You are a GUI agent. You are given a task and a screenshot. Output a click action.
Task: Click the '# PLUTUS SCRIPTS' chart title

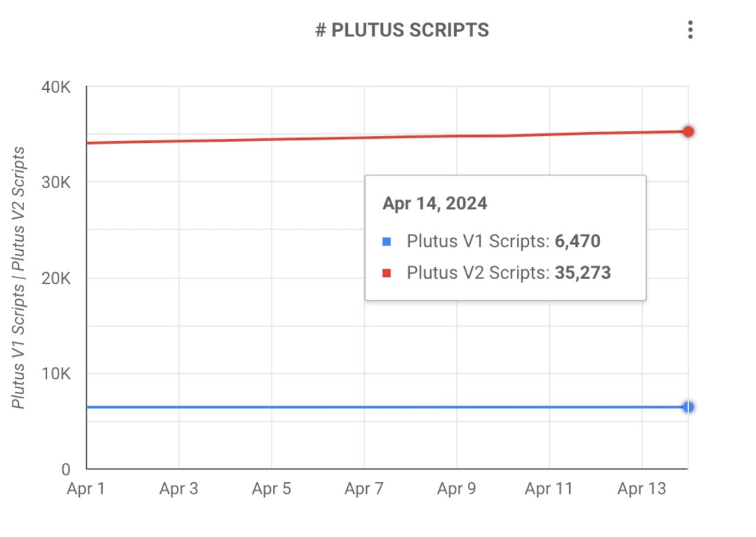[x=402, y=31]
